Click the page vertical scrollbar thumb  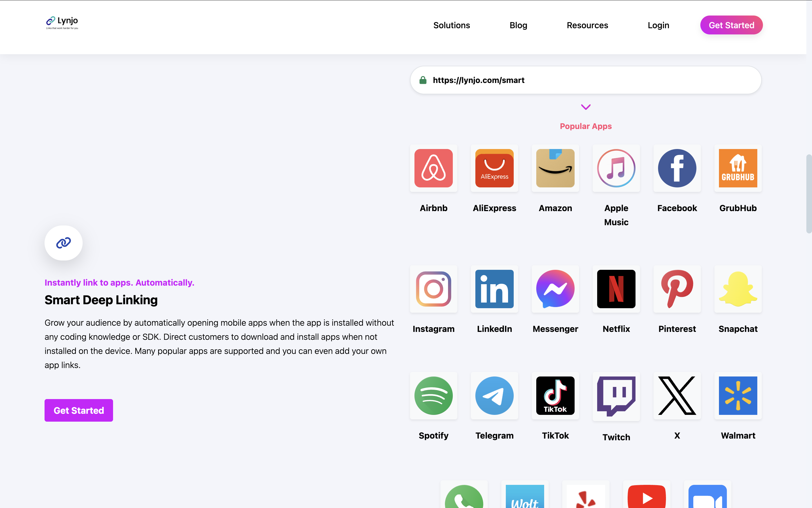809,194
